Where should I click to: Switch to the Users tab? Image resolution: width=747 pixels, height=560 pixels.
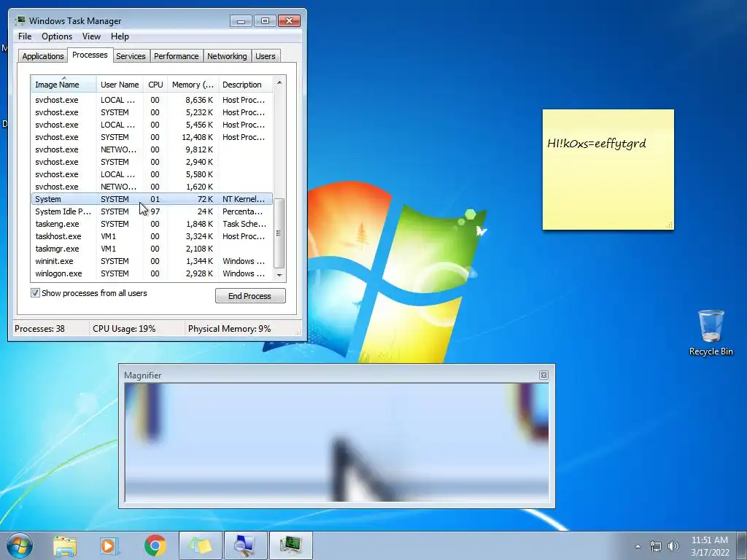click(265, 56)
